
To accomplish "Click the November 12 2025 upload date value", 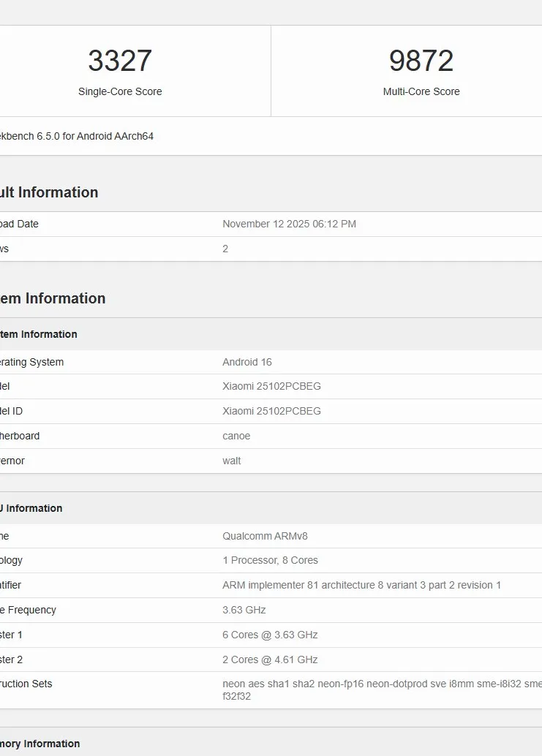I will tap(289, 224).
